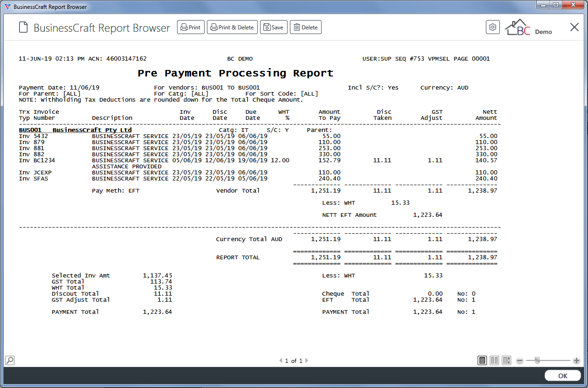Confirm with the OK button

tap(563, 376)
